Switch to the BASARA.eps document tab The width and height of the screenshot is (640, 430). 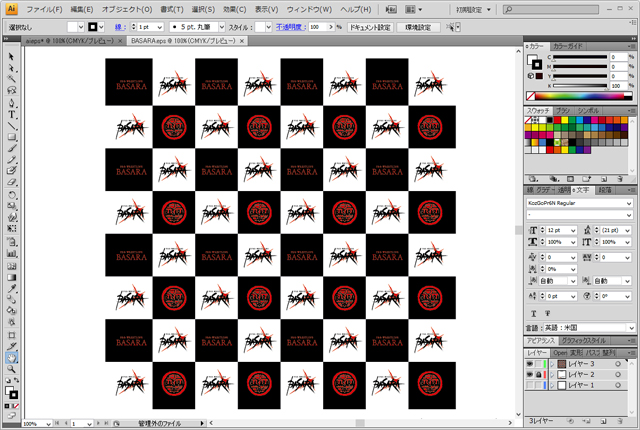point(183,41)
